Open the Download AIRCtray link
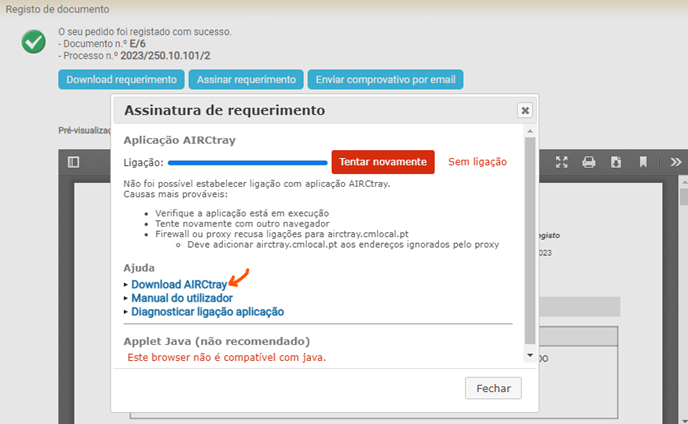This screenshot has height=424, width=688. coord(178,285)
